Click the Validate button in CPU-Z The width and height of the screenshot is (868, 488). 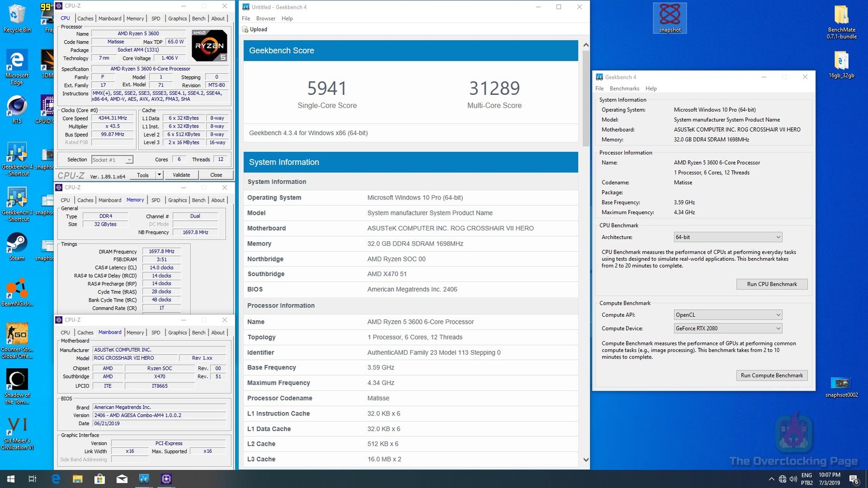tap(181, 175)
